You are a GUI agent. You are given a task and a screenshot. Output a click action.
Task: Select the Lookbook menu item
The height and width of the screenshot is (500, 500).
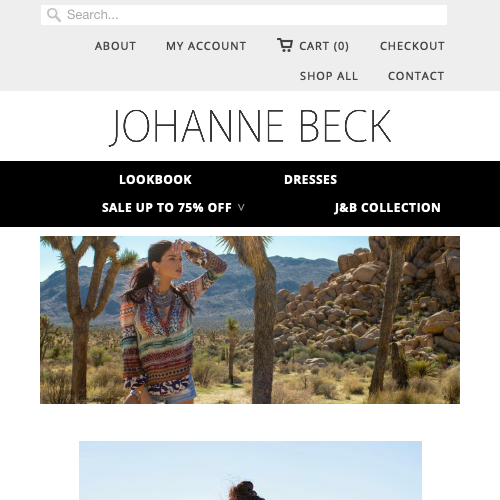[x=155, y=180]
